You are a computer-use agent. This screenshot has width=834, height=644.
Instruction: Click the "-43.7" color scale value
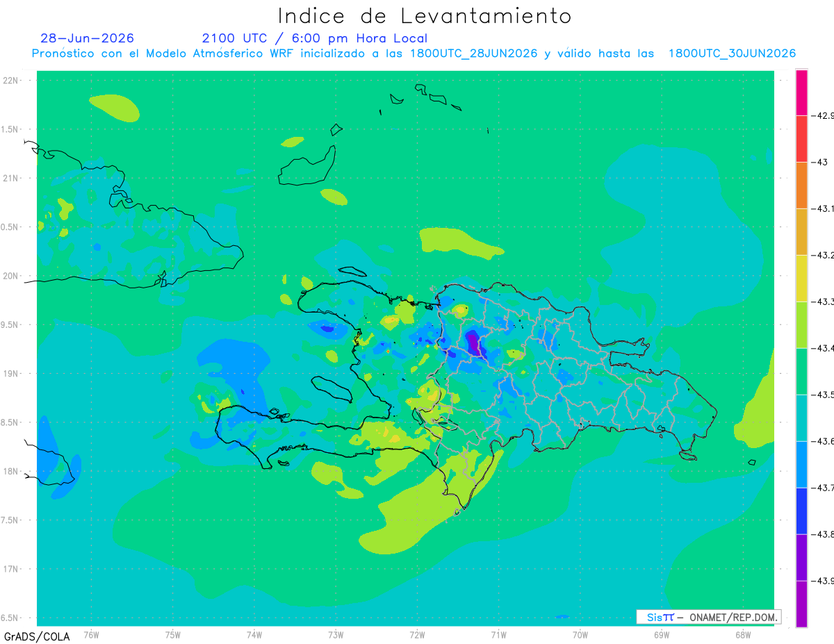[x=824, y=488]
